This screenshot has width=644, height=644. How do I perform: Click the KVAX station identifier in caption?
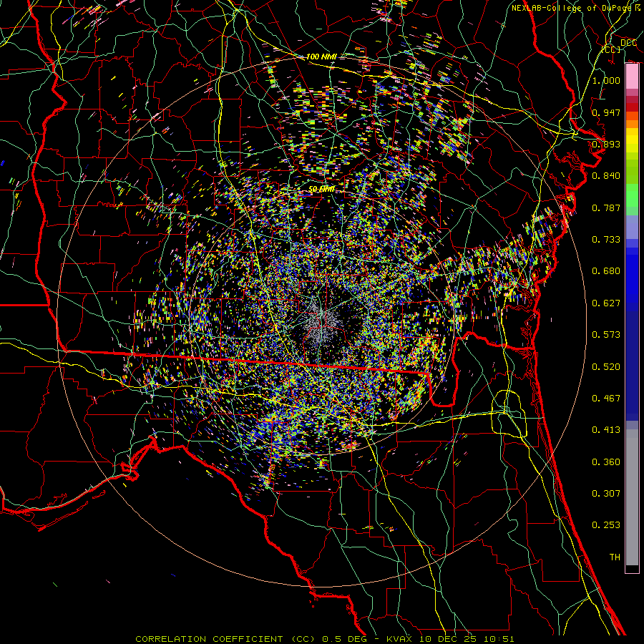400,639
